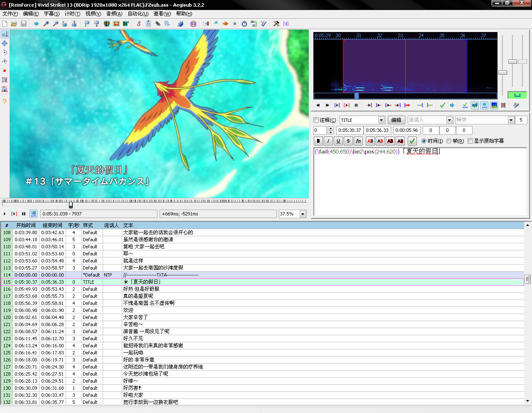532x413 pixels.
Task: Click the video seek bar handle
Action: (71, 204)
